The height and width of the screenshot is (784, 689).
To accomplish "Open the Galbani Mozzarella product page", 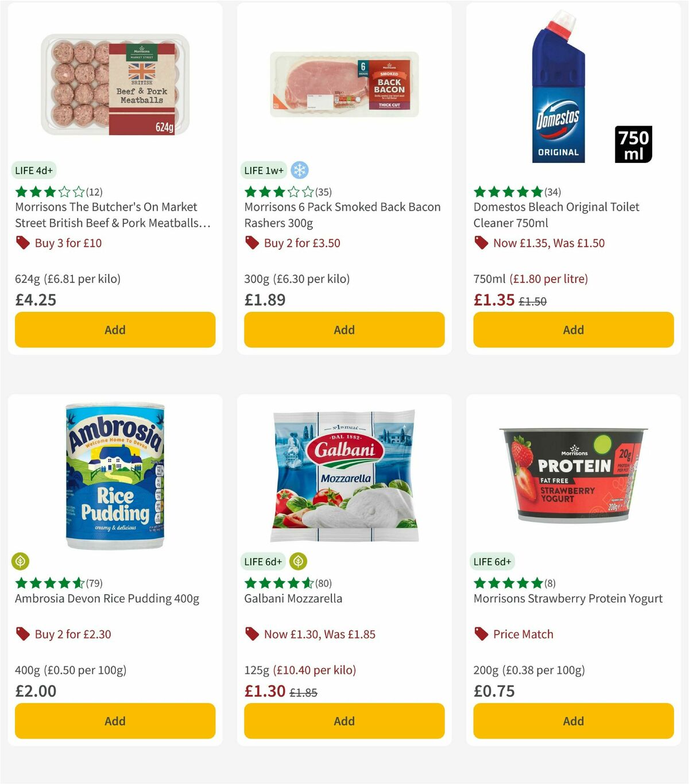I will coord(293,598).
